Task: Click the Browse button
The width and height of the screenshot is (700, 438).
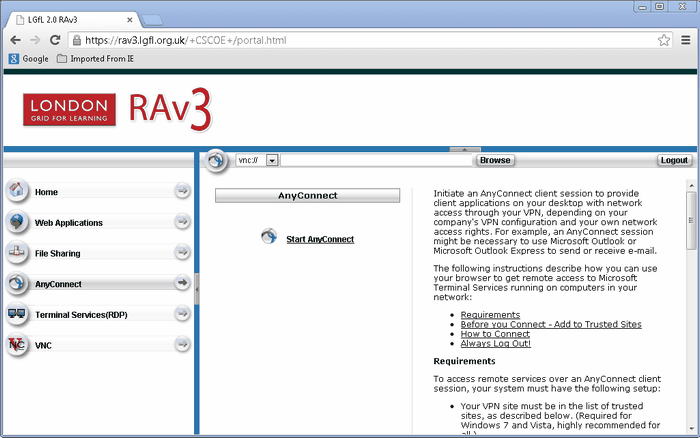Action: coord(495,160)
